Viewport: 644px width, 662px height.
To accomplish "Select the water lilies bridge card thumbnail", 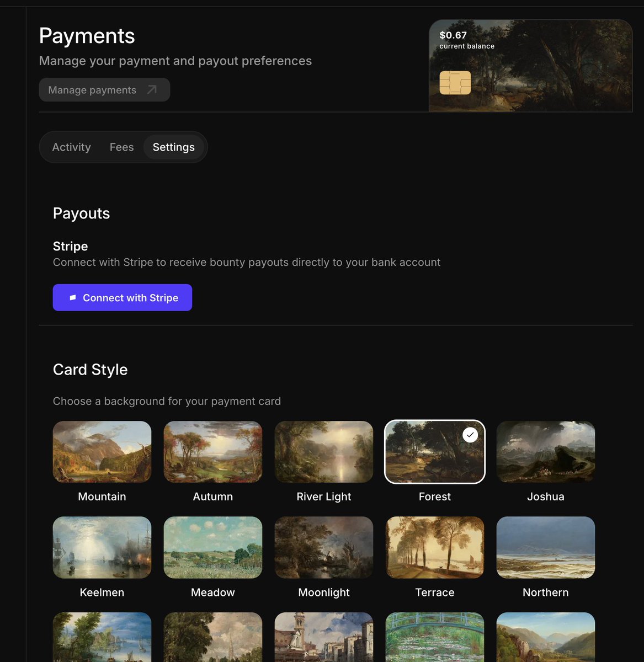I will coord(435,637).
